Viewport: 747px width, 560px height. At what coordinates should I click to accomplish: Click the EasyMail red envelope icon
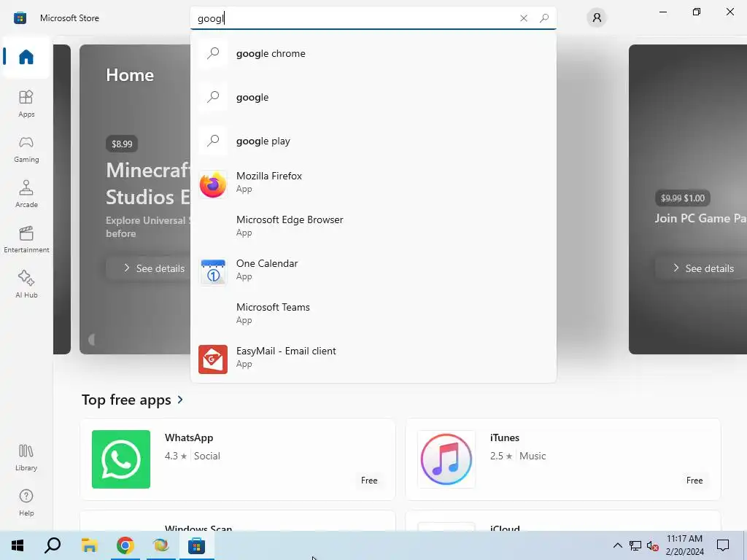click(212, 359)
